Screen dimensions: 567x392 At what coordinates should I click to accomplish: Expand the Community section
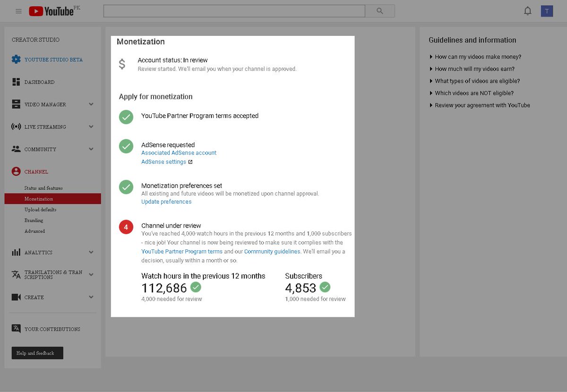[91, 149]
